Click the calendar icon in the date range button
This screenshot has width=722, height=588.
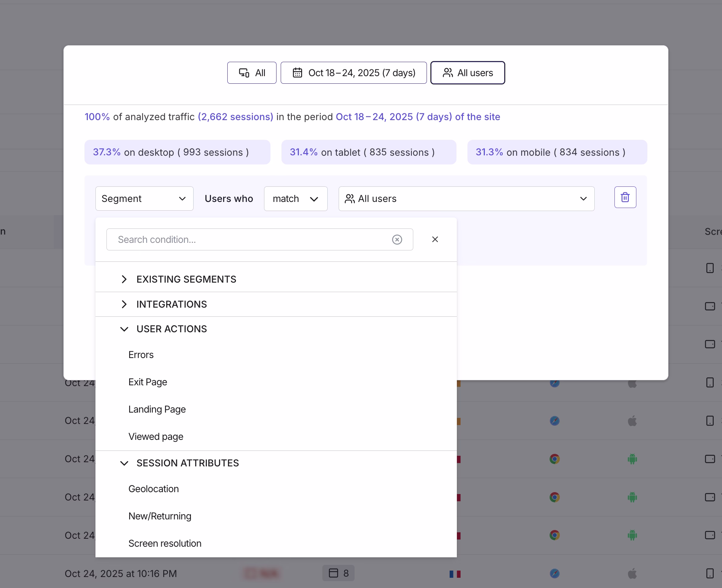pyautogui.click(x=298, y=72)
